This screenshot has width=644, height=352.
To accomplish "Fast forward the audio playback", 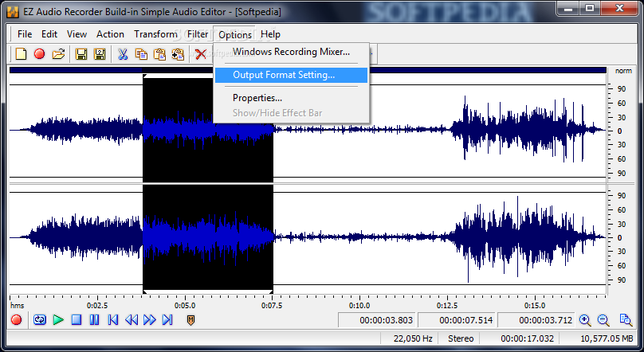I will [150, 319].
